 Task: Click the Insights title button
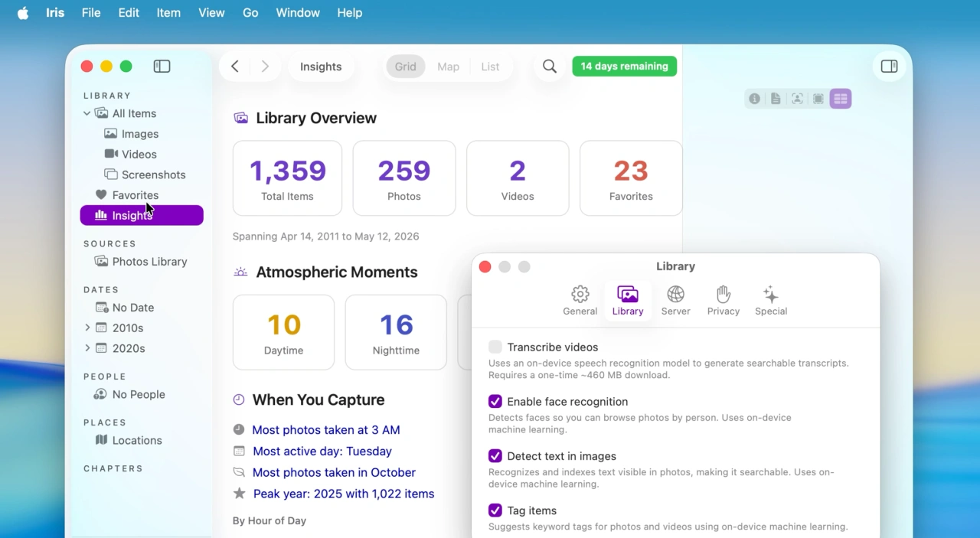(x=321, y=67)
